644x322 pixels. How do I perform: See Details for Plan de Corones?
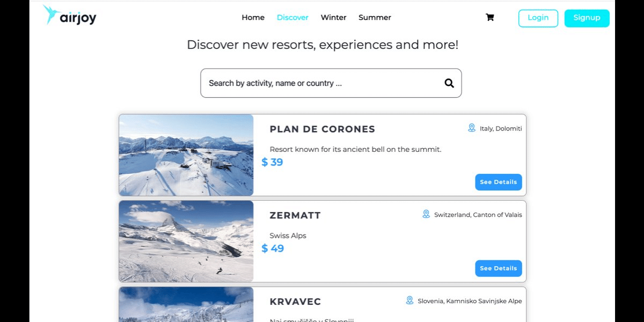[x=498, y=182]
